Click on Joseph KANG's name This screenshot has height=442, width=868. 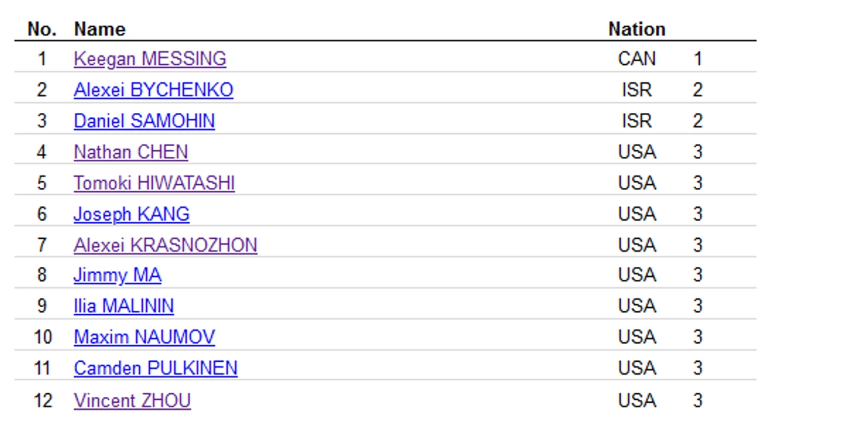131,214
